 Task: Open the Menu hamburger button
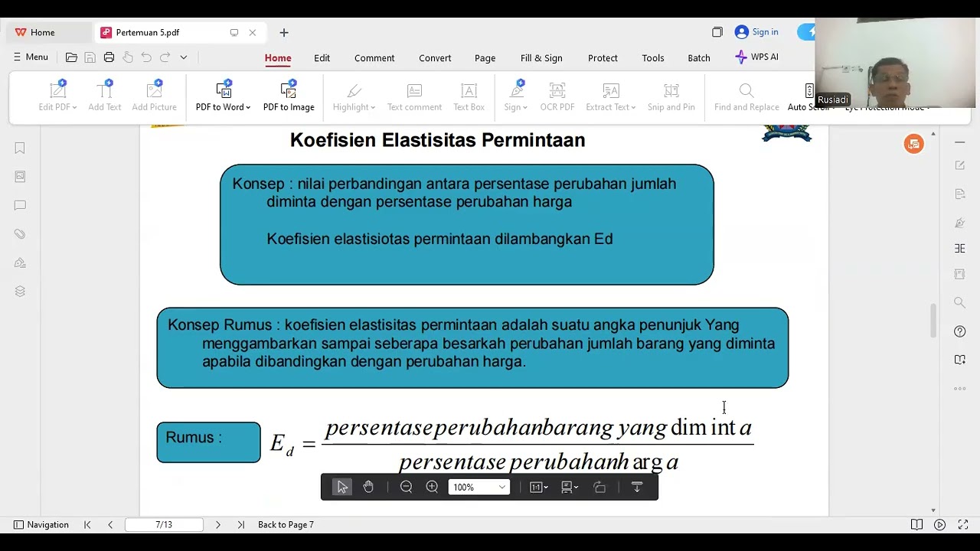pos(31,57)
